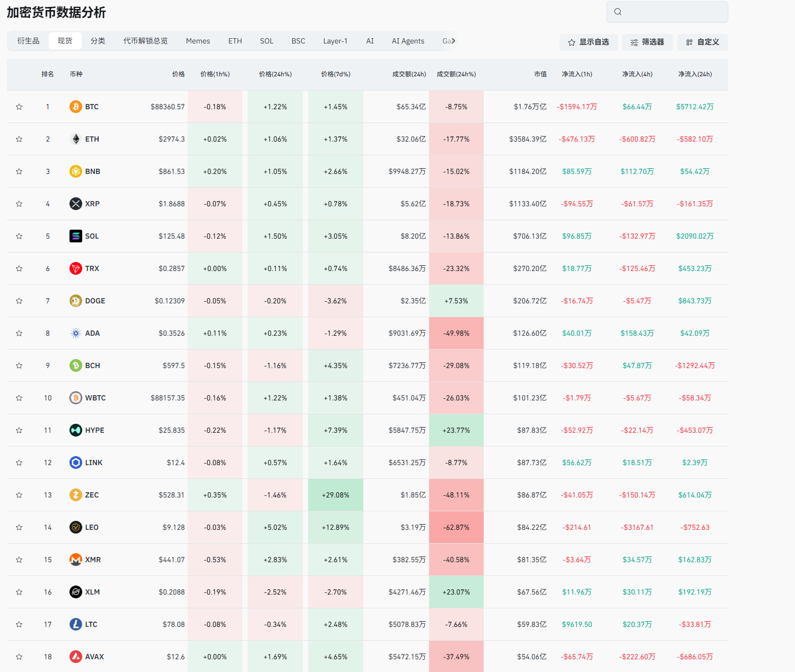Image resolution: width=795 pixels, height=672 pixels.
Task: Click the Litecoin LTC coin icon
Action: (76, 624)
